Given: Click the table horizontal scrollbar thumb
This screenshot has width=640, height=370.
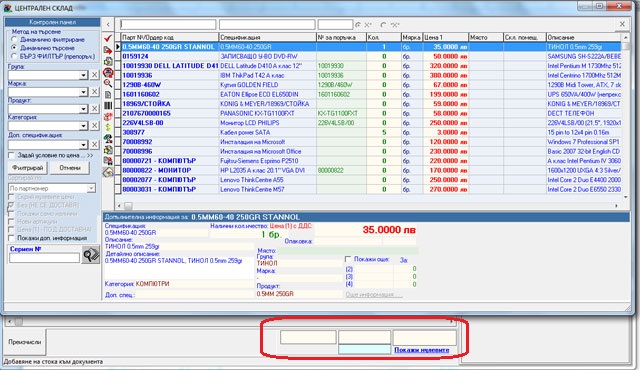Looking at the screenshot, I should point(128,206).
